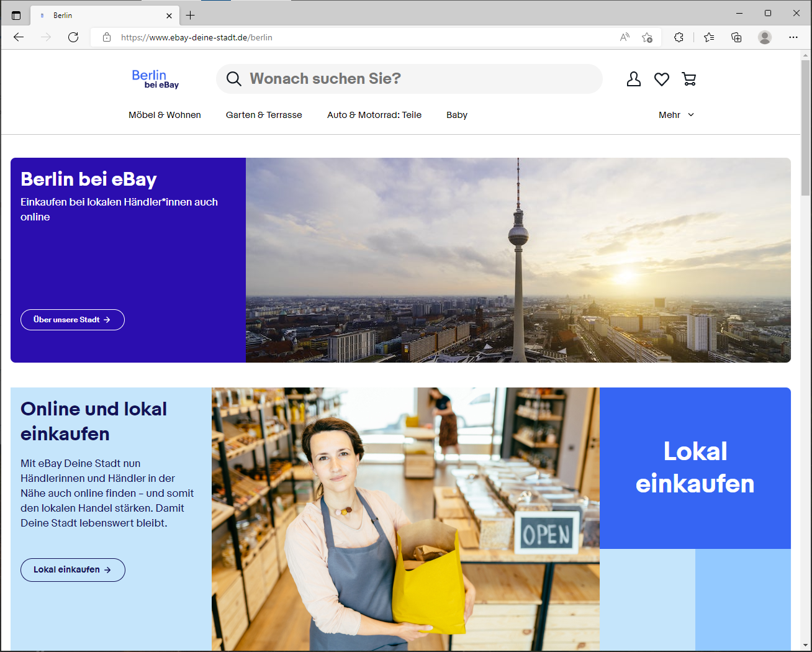Open Garten & Terrasse category
Screen dimensions: 812x652
pyautogui.click(x=264, y=115)
